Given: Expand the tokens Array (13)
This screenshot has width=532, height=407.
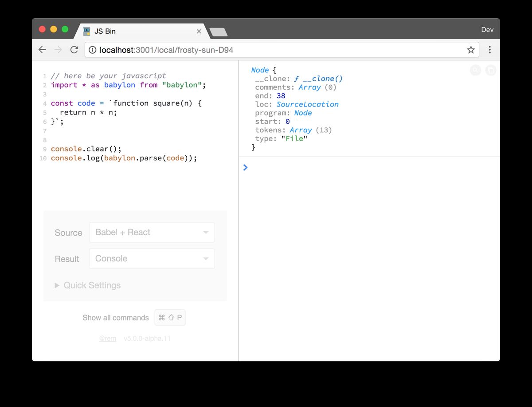Looking at the screenshot, I should click(311, 130).
